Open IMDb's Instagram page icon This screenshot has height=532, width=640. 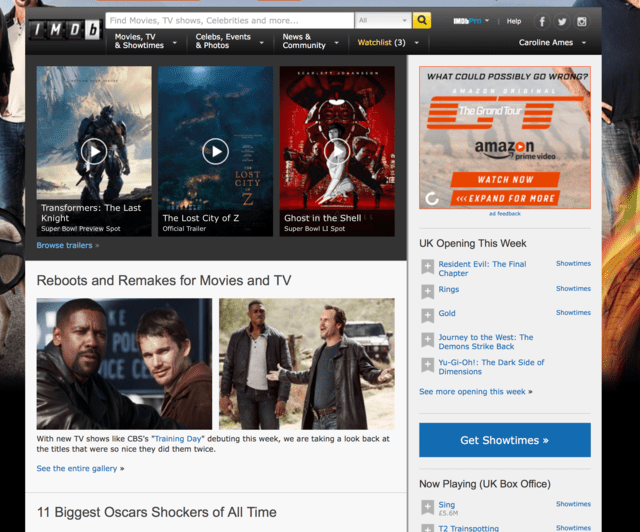click(582, 21)
